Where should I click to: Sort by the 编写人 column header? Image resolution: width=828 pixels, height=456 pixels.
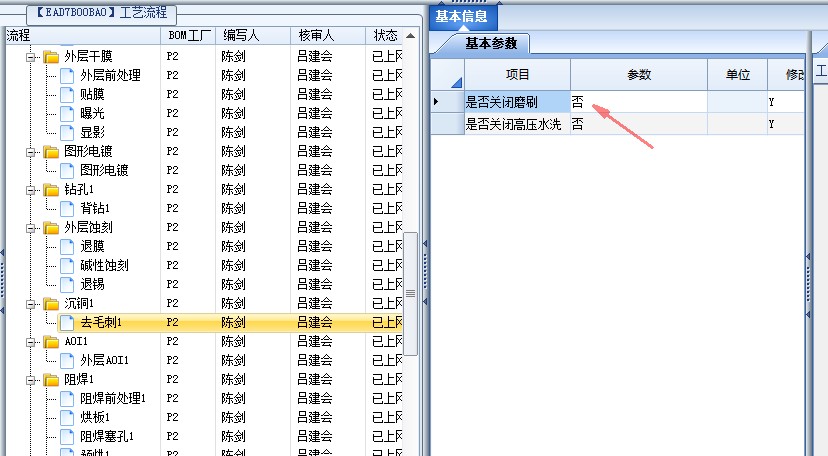pyautogui.click(x=253, y=35)
